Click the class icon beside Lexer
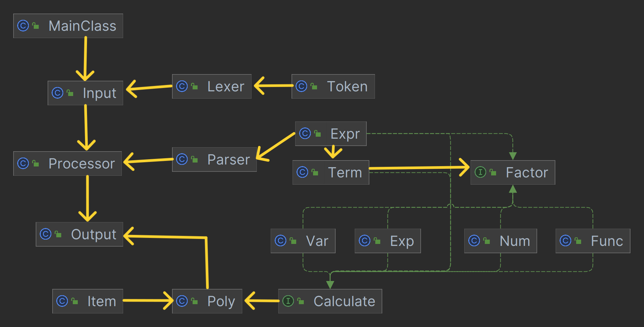This screenshot has height=327, width=644. (x=182, y=86)
